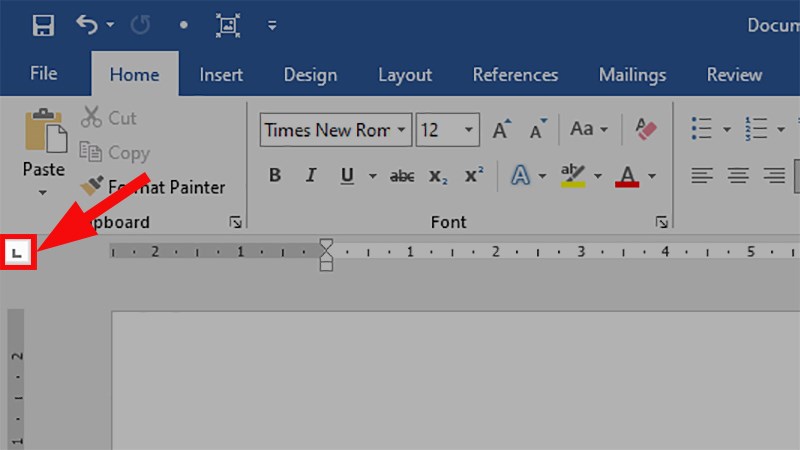Activate Format Painter
The image size is (800, 450).
point(153,187)
